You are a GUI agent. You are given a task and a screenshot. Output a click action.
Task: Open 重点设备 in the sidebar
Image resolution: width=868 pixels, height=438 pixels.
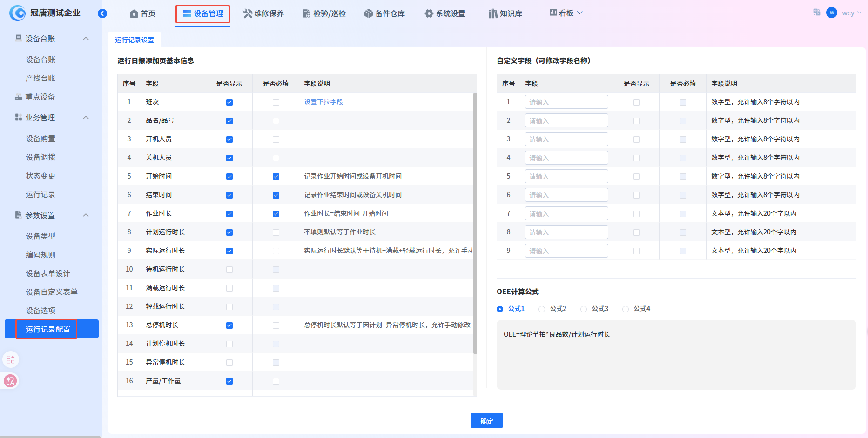pos(40,97)
